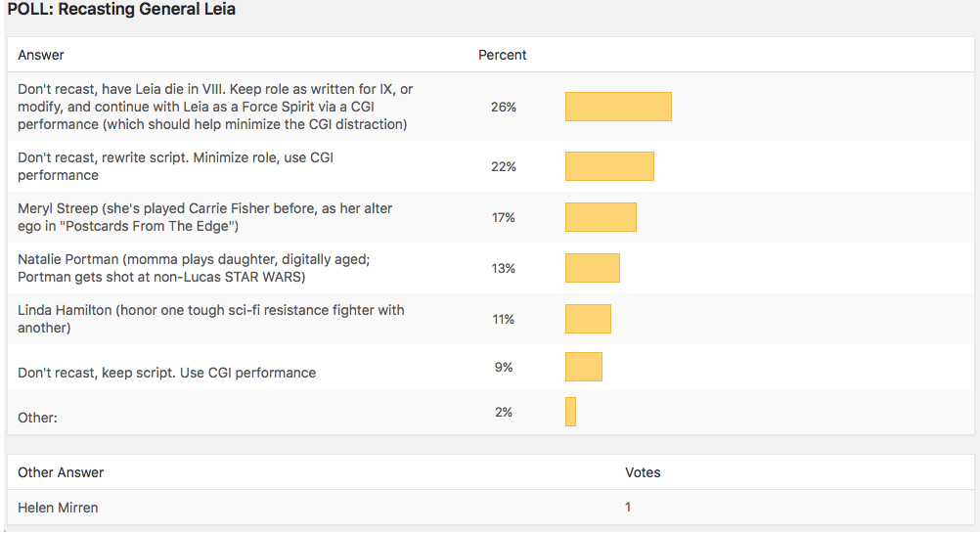This screenshot has width=980, height=534.
Task: Click the Answer column header
Action: 41,55
